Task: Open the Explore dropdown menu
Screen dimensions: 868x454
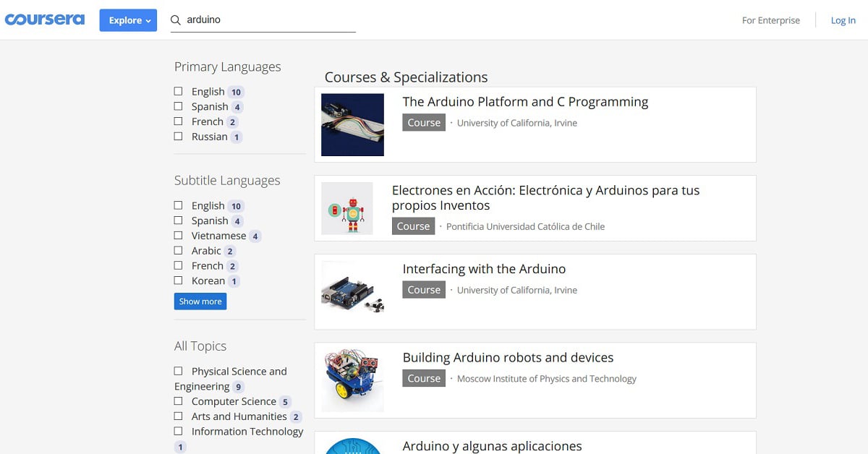Action: (128, 20)
